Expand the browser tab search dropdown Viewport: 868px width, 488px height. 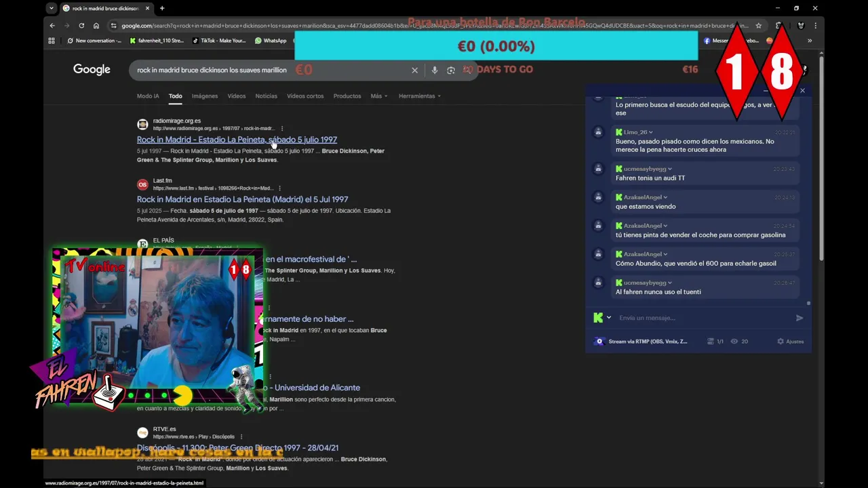[x=52, y=8]
